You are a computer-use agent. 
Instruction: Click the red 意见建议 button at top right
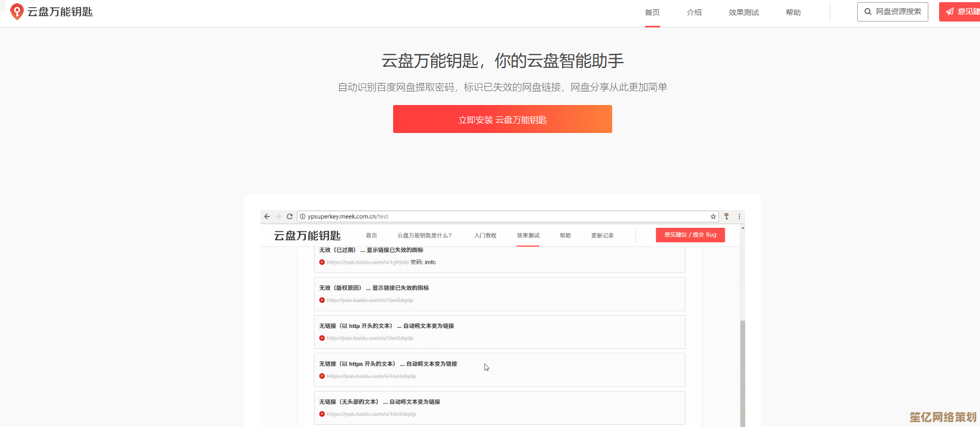pyautogui.click(x=961, y=11)
